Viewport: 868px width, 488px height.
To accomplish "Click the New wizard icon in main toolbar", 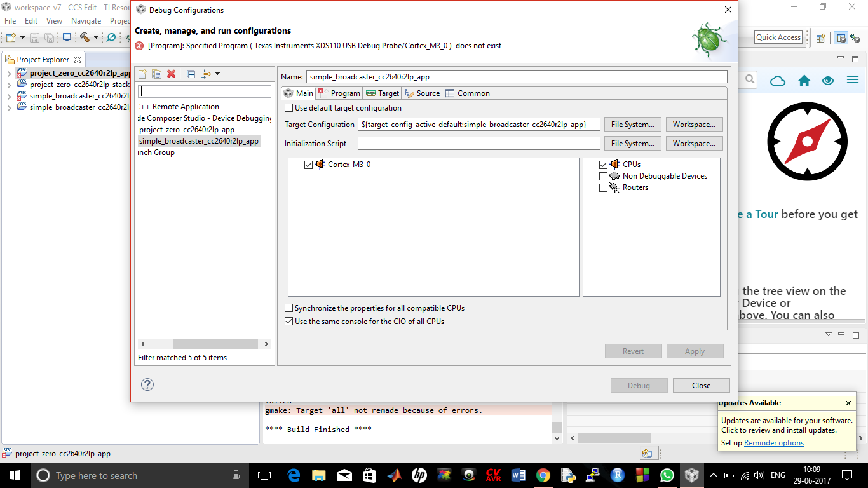I will (11, 37).
